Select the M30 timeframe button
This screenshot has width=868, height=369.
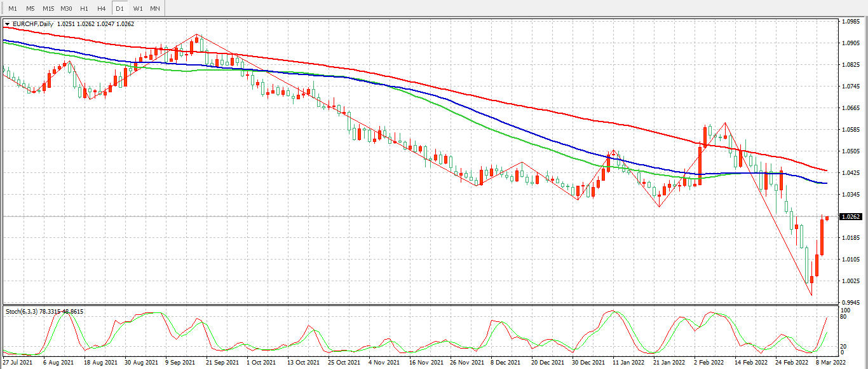pos(66,8)
